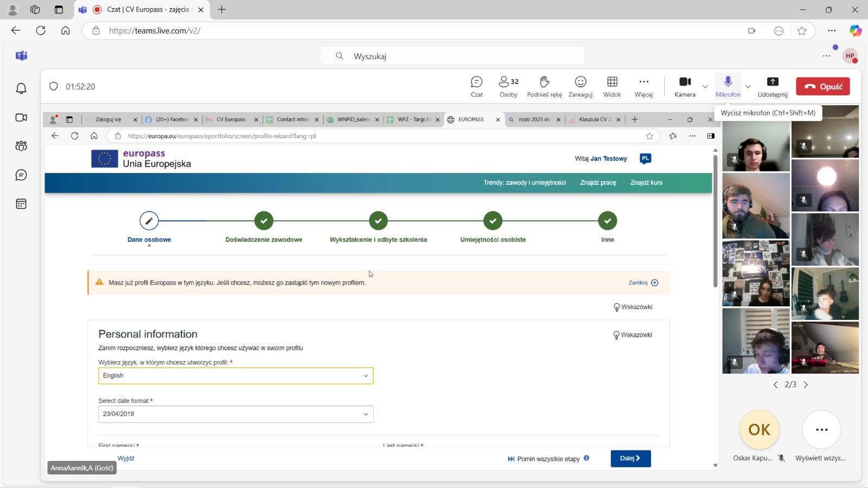Expand Mikrofon device options arrow
The height and width of the screenshot is (488, 868).
tap(748, 86)
